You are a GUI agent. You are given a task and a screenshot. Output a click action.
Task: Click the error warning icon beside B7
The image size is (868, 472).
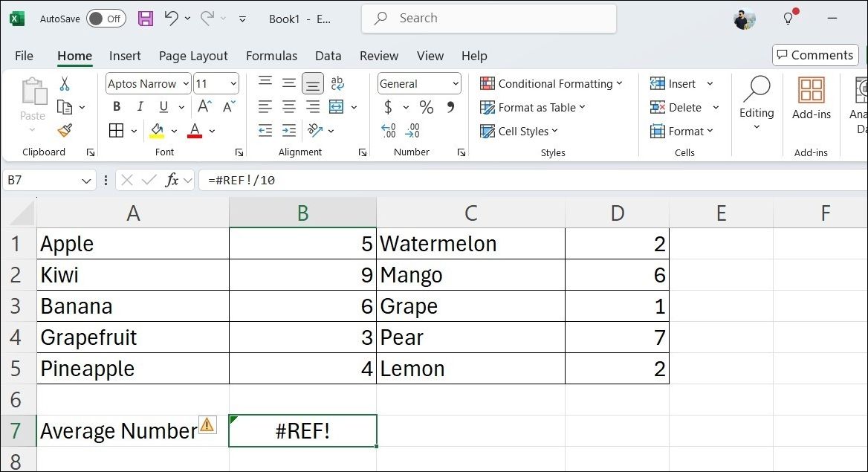click(x=207, y=424)
